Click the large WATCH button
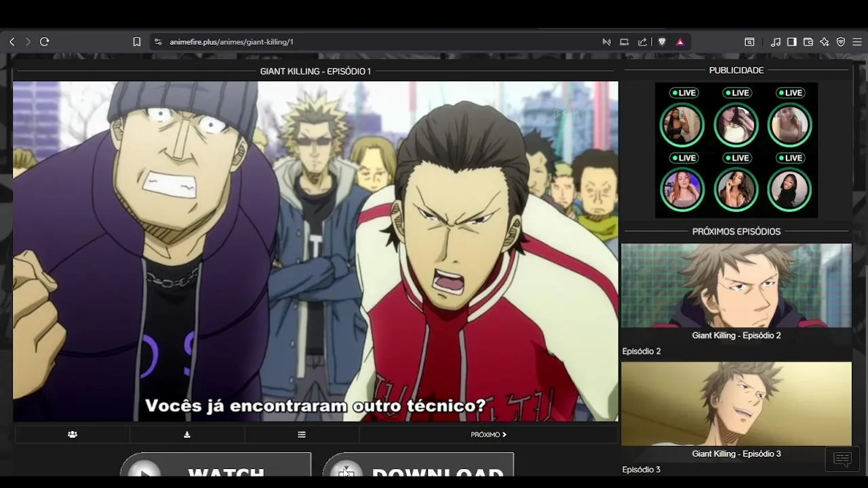 [216, 466]
